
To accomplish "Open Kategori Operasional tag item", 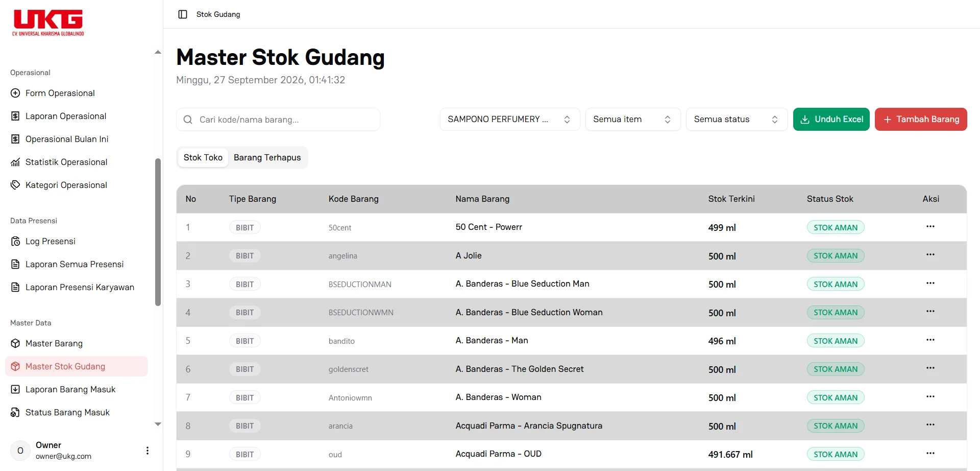I will pyautogui.click(x=77, y=185).
